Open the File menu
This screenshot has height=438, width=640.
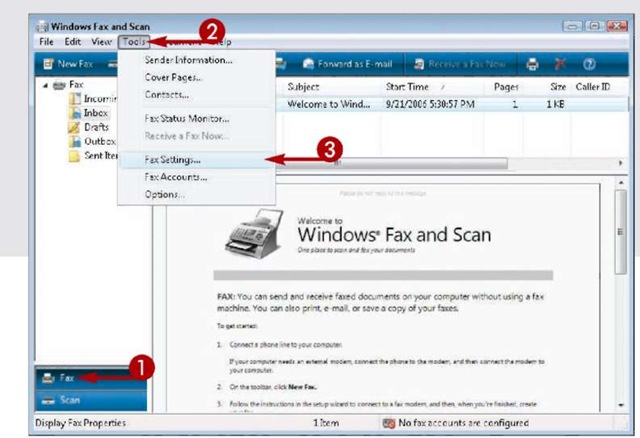coord(46,42)
